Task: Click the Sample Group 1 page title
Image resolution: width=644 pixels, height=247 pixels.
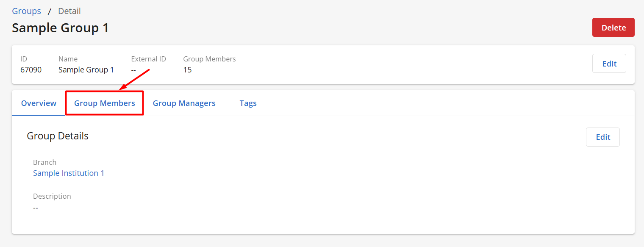Action: point(60,28)
